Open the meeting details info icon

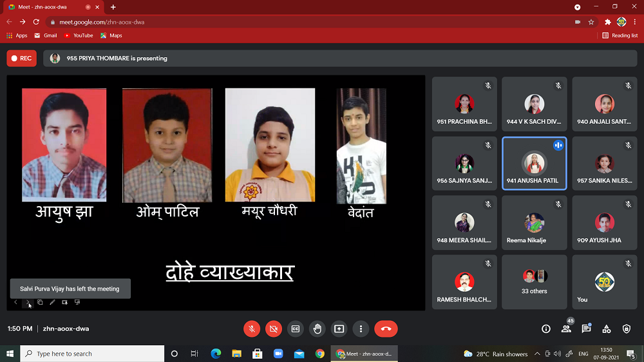pyautogui.click(x=546, y=329)
